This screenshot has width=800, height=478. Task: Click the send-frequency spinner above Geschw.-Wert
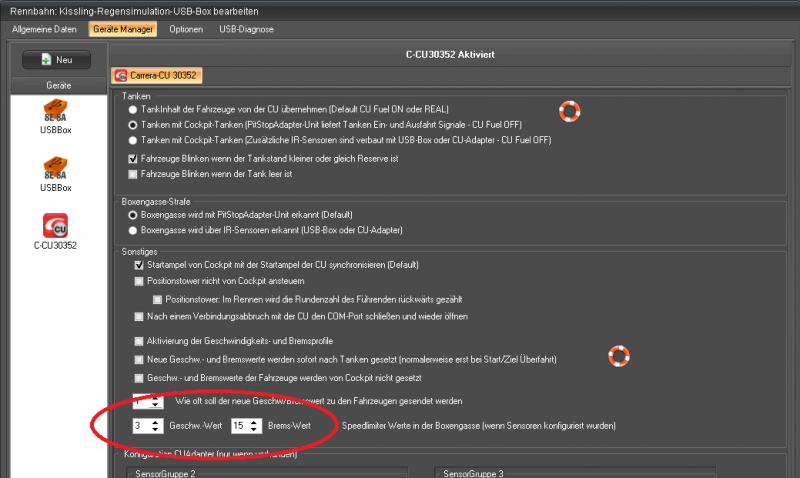(148, 401)
